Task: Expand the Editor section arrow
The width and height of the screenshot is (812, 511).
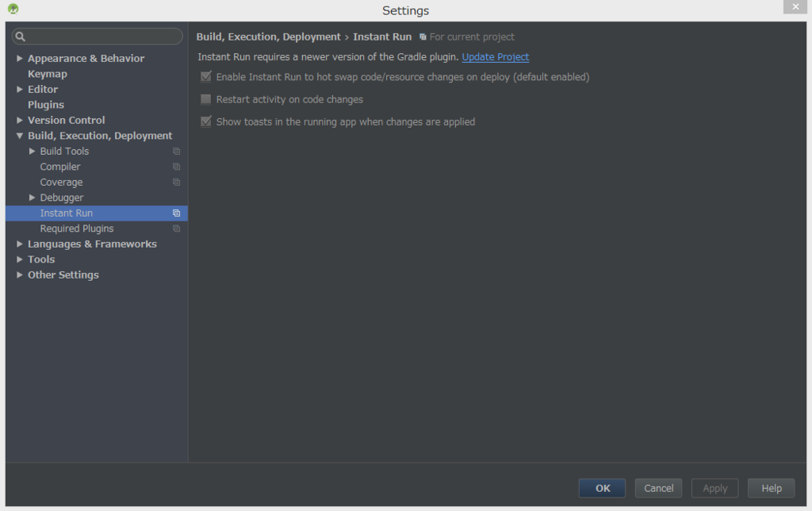Action: click(20, 89)
